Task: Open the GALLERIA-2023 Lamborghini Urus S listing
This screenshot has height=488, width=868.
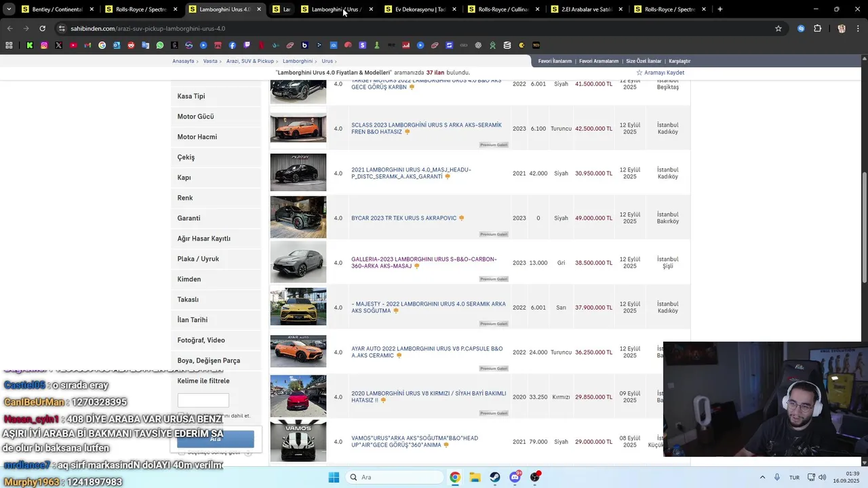Action: (424, 262)
